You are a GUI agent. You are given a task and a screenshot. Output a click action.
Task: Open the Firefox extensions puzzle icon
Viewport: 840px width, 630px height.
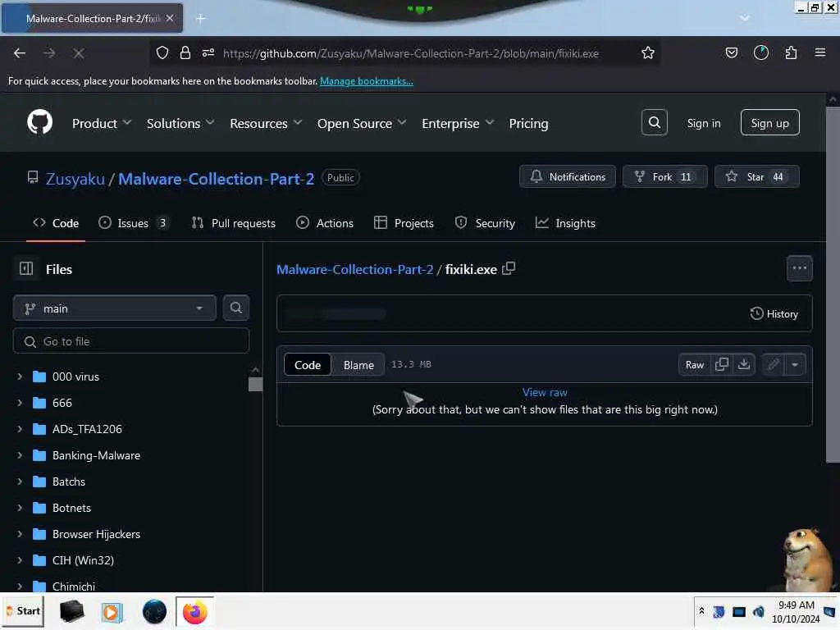[x=791, y=52]
